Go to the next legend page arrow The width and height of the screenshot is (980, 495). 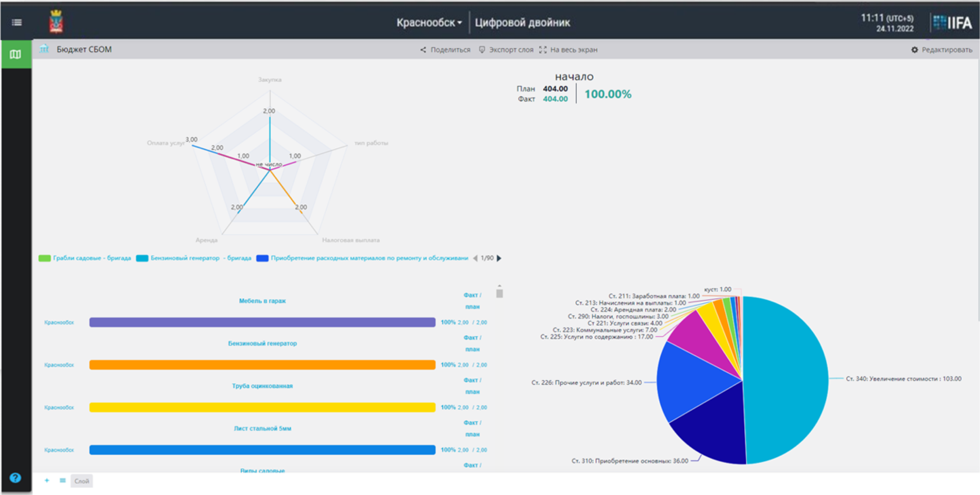499,258
